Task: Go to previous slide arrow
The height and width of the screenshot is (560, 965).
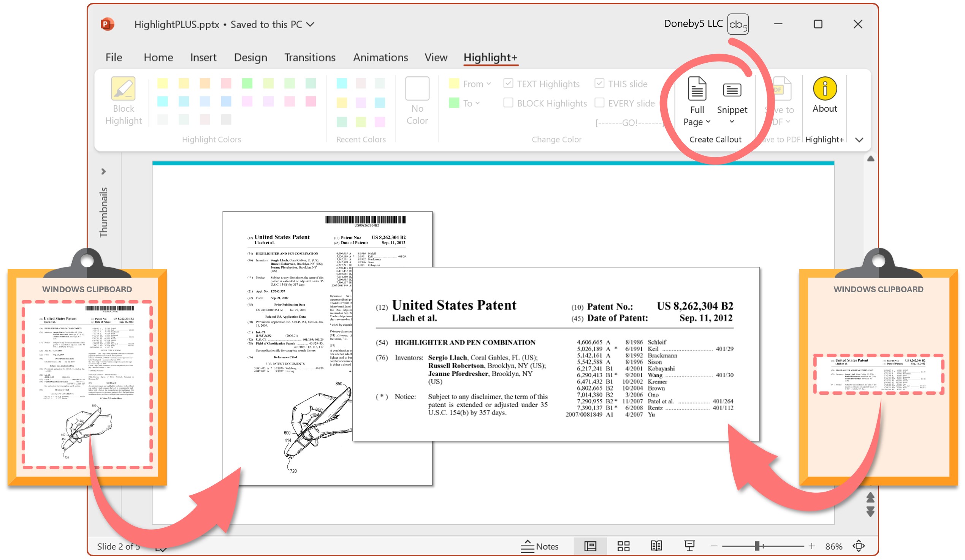Action: coord(870,498)
